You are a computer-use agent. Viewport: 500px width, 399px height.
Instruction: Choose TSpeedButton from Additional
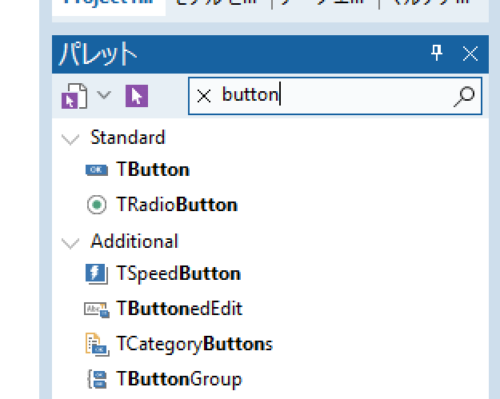pyautogui.click(x=178, y=274)
